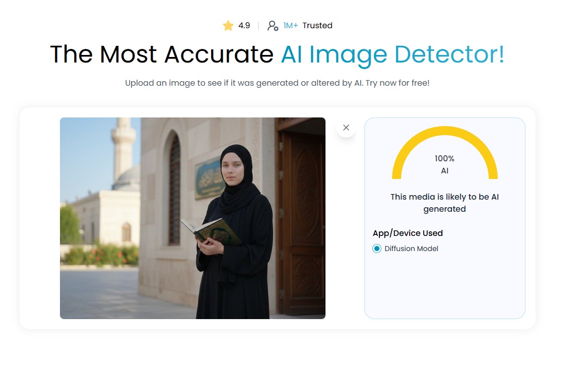Select the Diffusion Model radio button

coord(377,249)
